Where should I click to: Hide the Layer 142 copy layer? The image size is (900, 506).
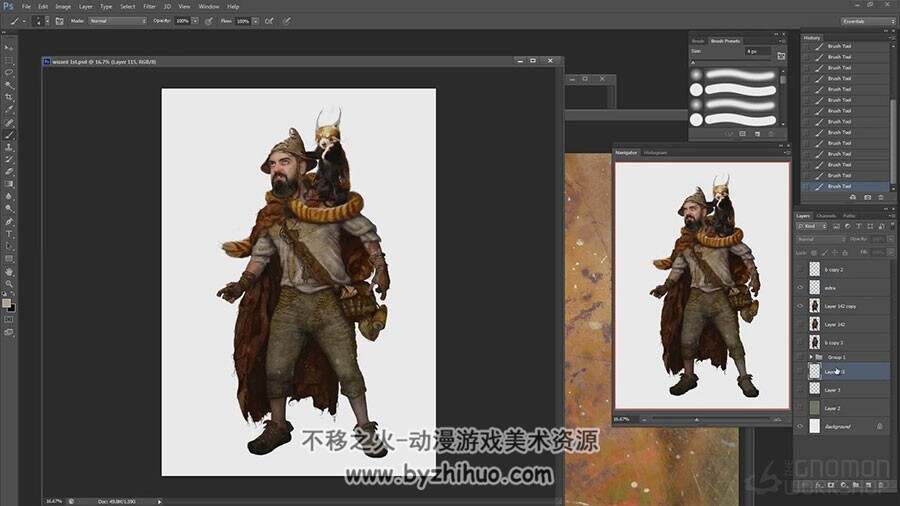[800, 306]
